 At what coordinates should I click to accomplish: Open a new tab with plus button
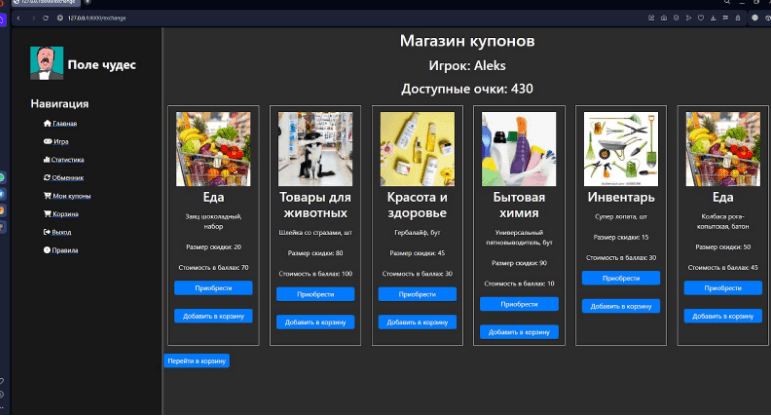88,2
